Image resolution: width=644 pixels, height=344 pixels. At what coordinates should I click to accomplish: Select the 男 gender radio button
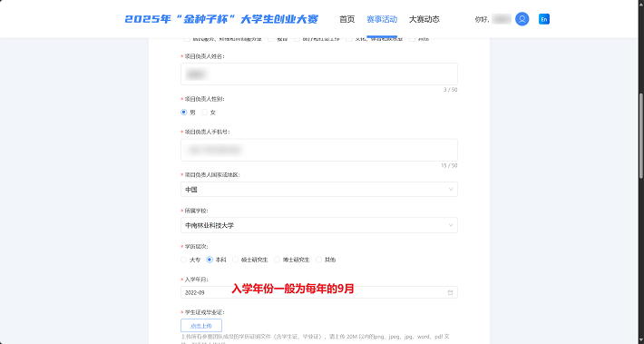click(x=184, y=113)
